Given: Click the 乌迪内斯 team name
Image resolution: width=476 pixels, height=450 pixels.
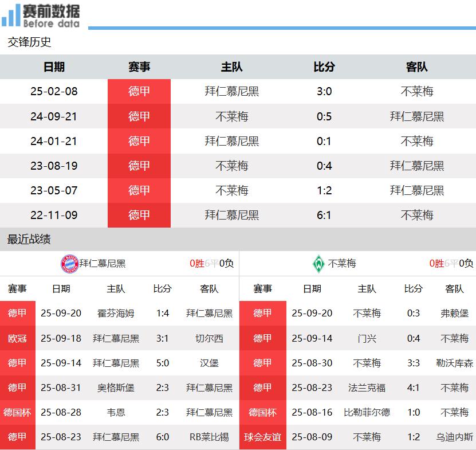Looking at the screenshot, I should pos(454,437).
